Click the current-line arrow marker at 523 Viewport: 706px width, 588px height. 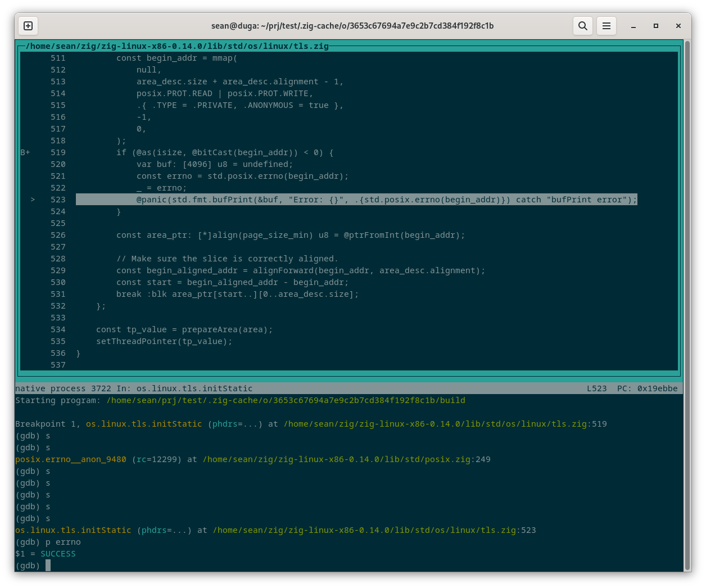tap(33, 200)
